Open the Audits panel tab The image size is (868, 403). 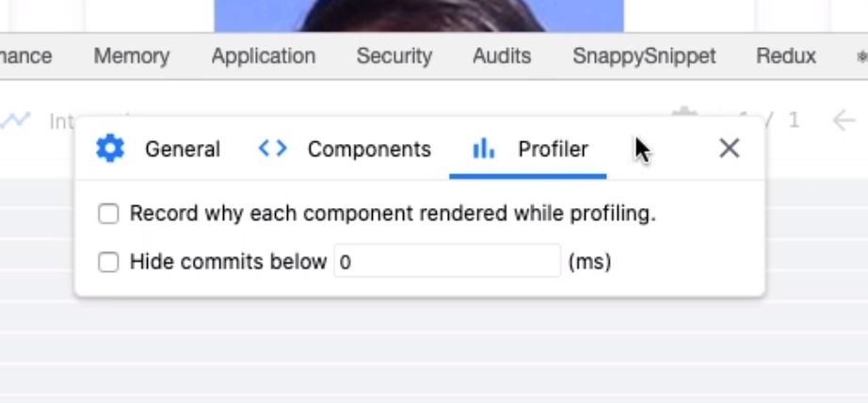pyautogui.click(x=502, y=56)
